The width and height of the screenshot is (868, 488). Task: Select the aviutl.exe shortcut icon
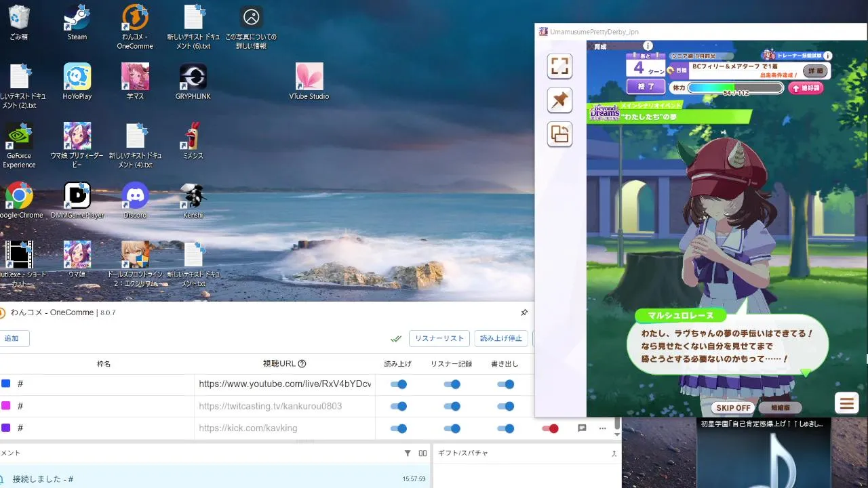tap(19, 264)
